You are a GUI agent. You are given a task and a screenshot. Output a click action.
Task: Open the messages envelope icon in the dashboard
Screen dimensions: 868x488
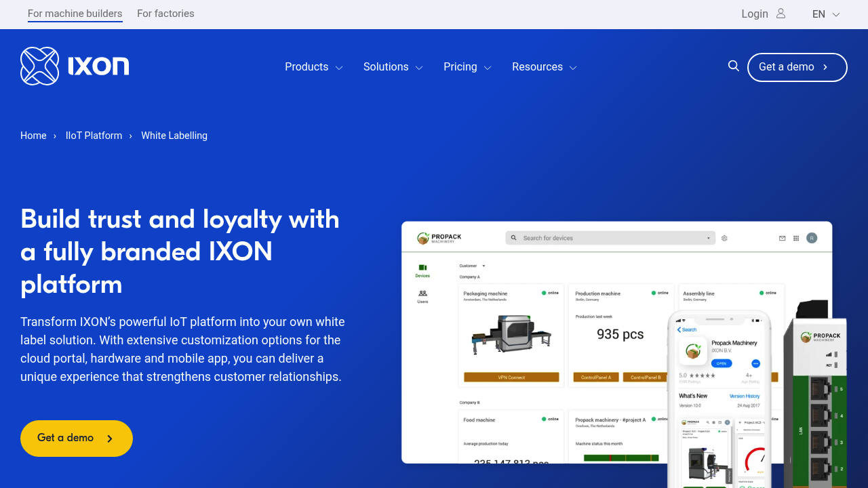(781, 238)
